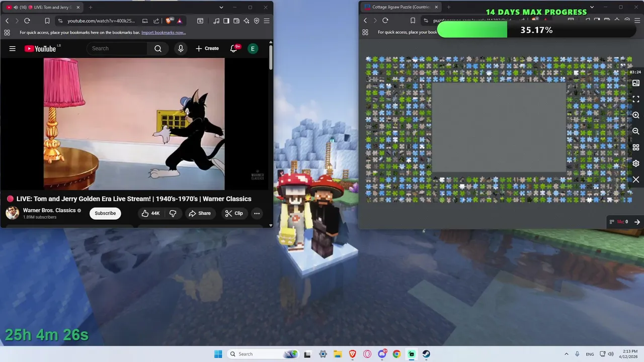Open site settings icon in YouTube address bar
The width and height of the screenshot is (644, 362).
60,21
